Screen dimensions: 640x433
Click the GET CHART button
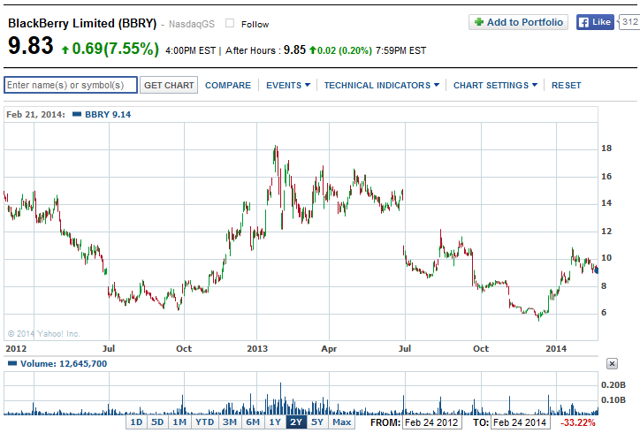coord(169,85)
